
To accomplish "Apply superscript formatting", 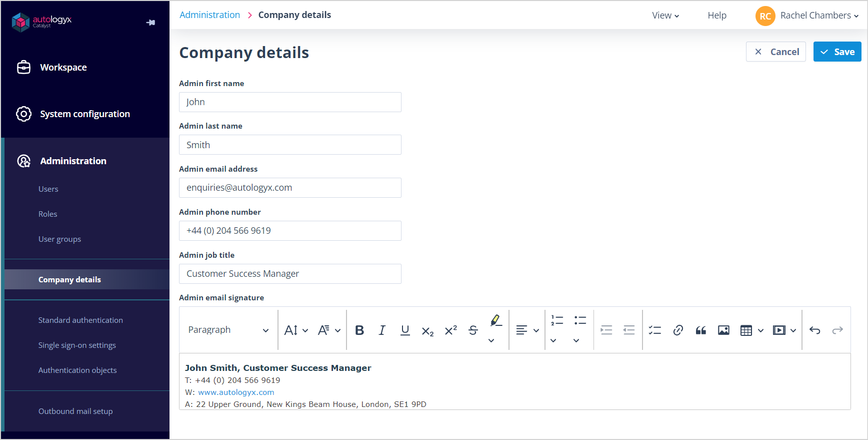I will pos(450,330).
